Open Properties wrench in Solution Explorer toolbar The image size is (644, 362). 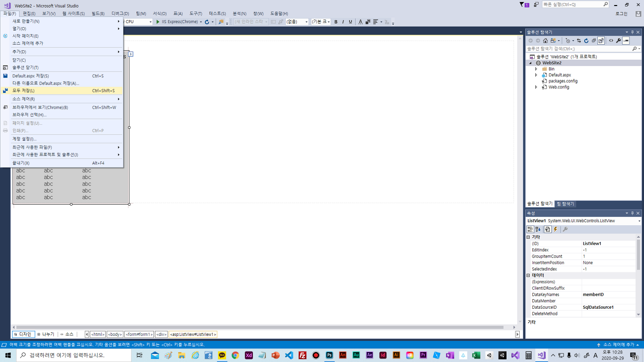618,41
